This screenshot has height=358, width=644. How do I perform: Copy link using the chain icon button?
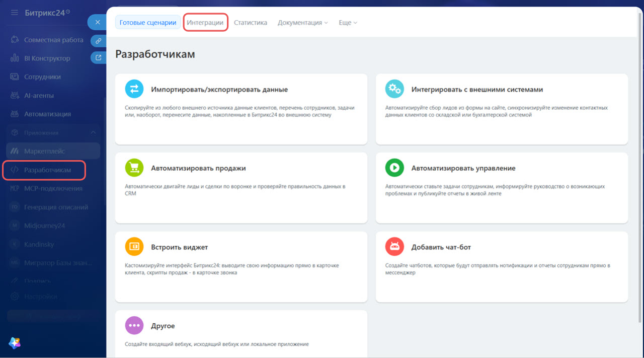point(99,41)
